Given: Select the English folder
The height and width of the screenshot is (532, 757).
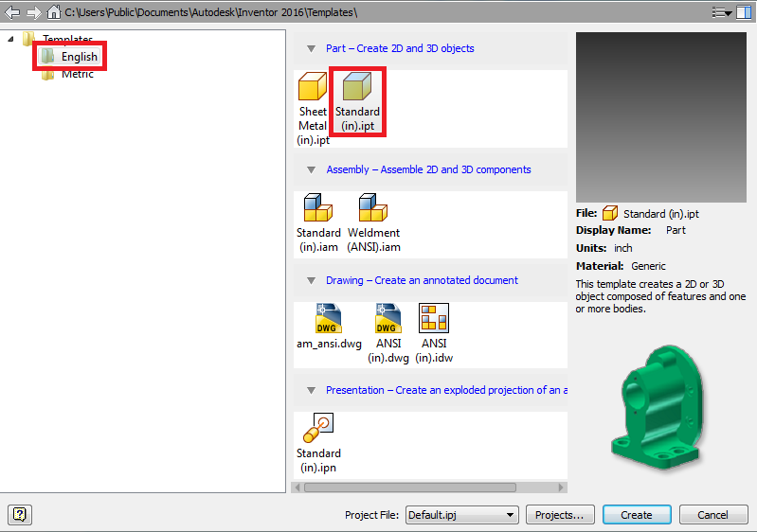Looking at the screenshot, I should 69,57.
